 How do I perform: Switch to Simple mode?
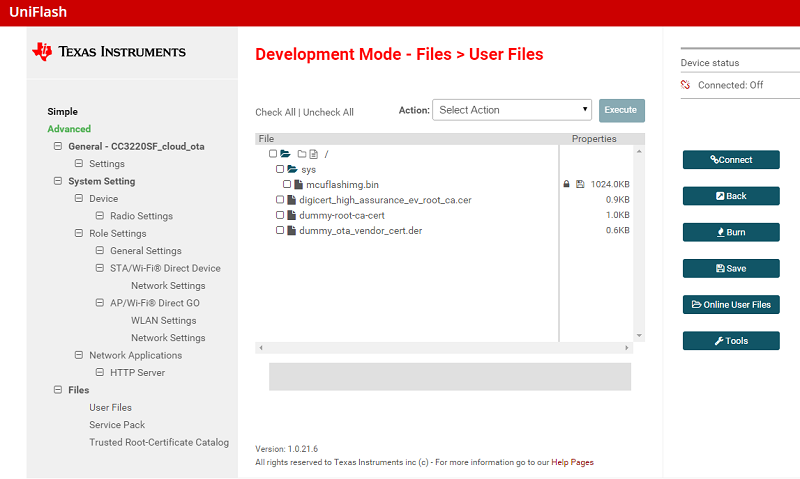62,112
